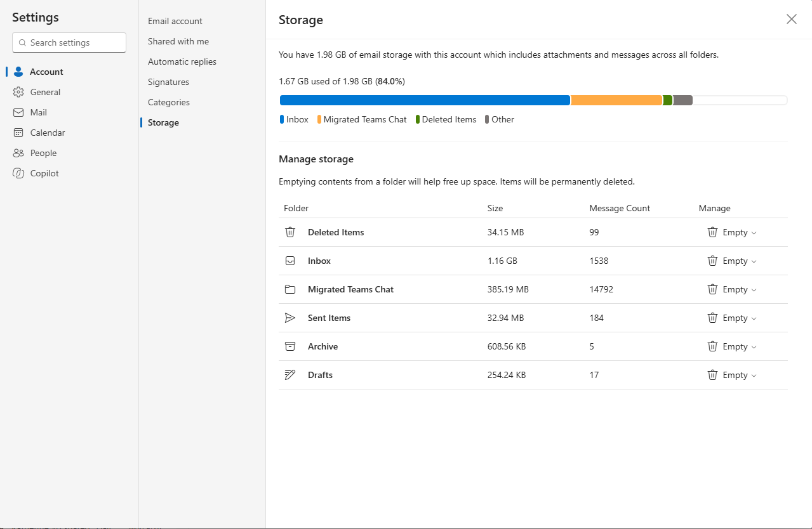
Task: Click the blue Inbox segment of storage bar
Action: tap(425, 100)
